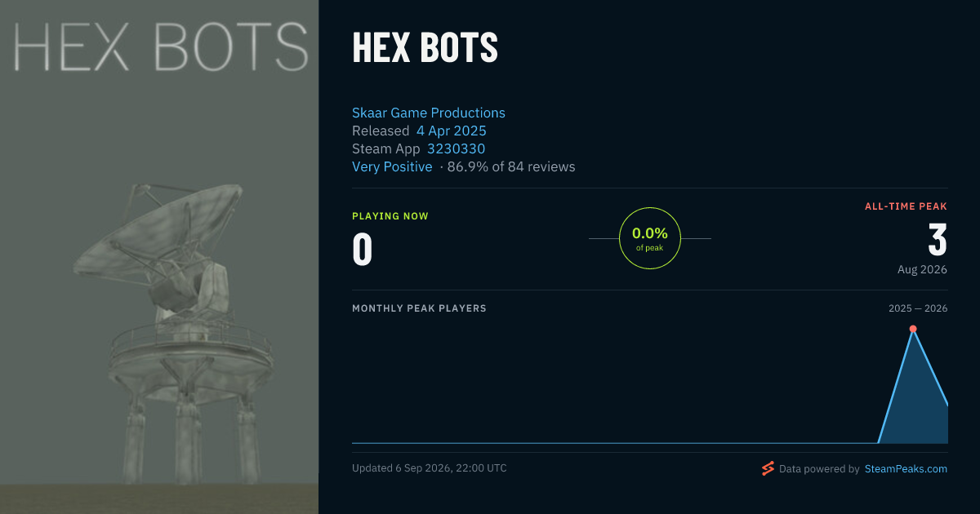
Task: Open Steam App ID 3230330 link
Action: pyautogui.click(x=456, y=148)
